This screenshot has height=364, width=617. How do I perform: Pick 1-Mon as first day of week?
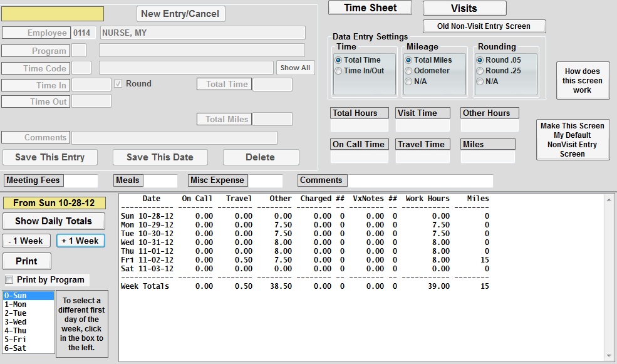point(16,304)
